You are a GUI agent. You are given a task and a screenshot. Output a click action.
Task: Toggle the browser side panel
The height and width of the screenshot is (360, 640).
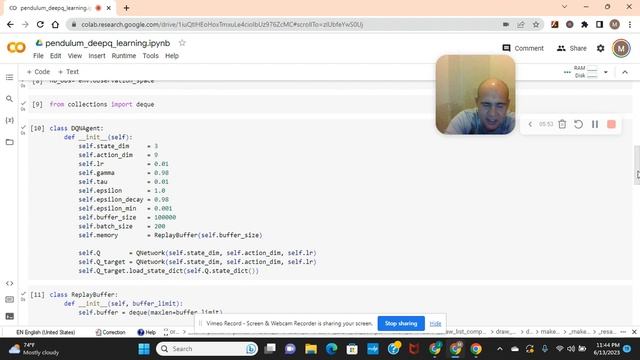(599, 24)
